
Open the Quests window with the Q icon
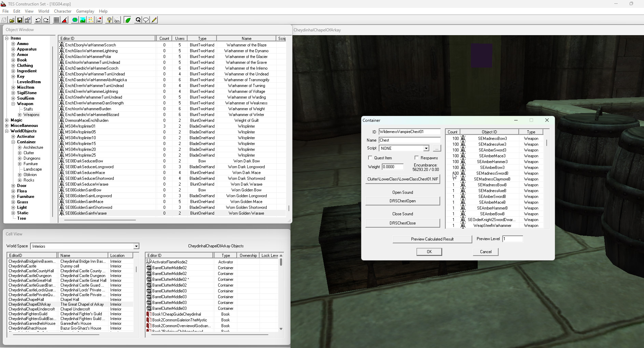(x=138, y=20)
